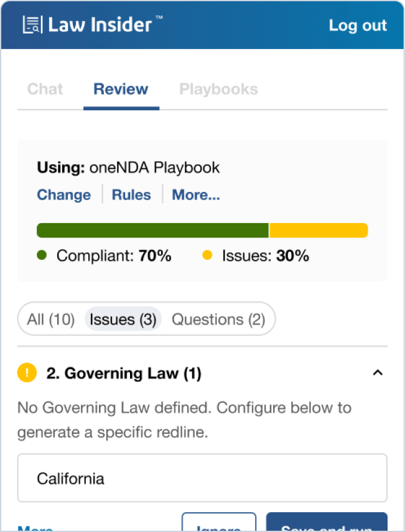Expand the More link at bottom left

click(x=35, y=528)
